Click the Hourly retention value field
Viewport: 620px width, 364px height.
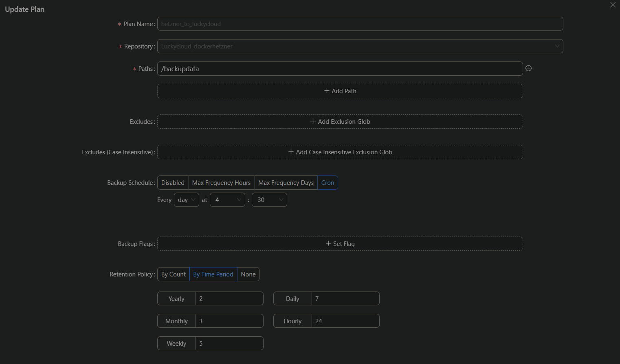click(345, 321)
